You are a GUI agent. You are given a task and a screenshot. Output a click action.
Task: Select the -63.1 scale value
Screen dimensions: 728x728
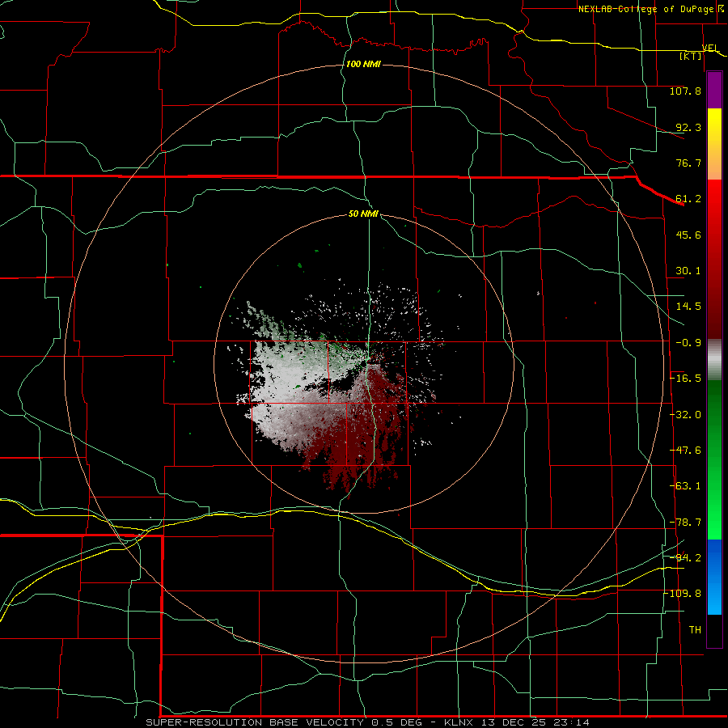[685, 486]
